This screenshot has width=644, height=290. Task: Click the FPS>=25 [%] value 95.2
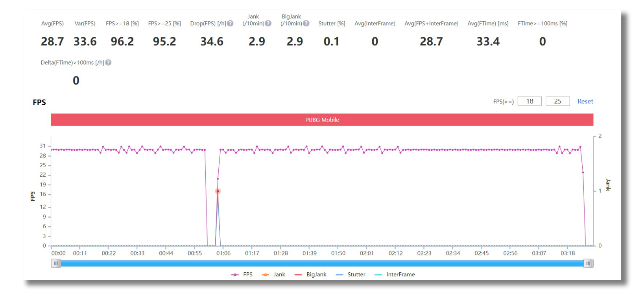pyautogui.click(x=164, y=41)
